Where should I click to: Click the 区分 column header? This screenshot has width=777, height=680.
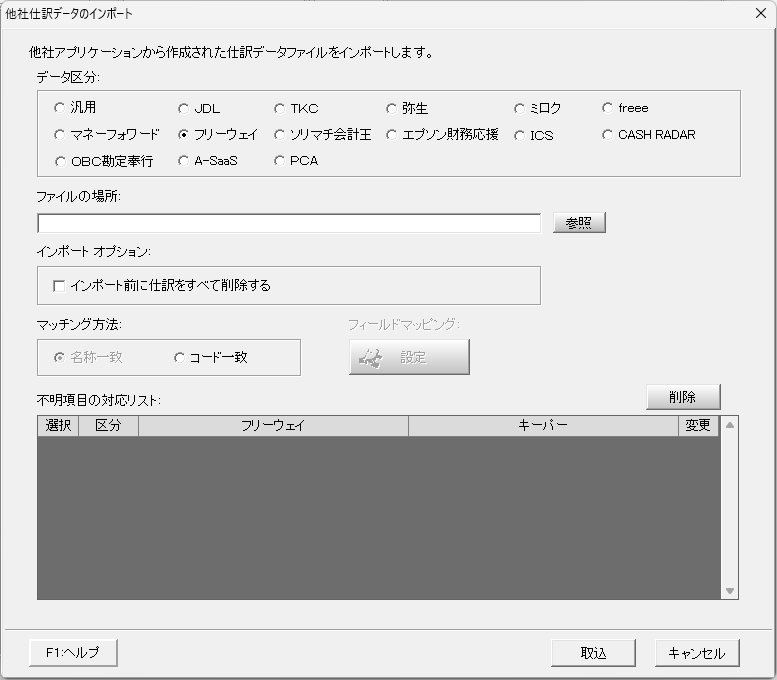(x=109, y=425)
